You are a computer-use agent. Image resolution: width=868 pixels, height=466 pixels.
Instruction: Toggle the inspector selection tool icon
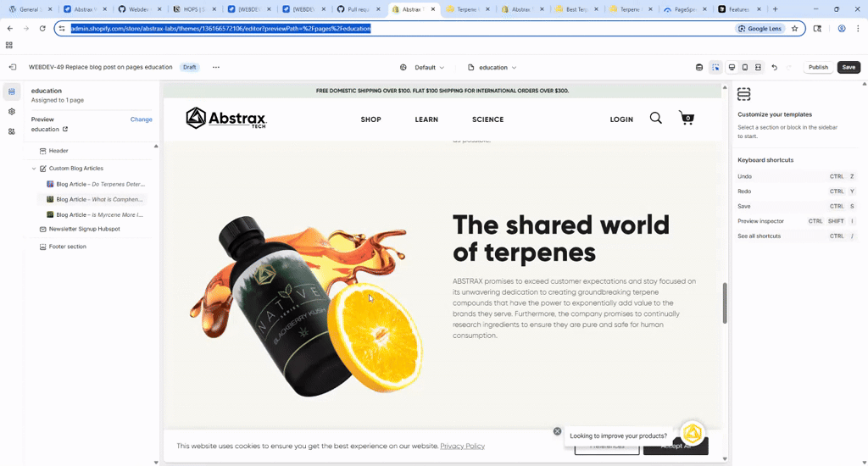(715, 68)
